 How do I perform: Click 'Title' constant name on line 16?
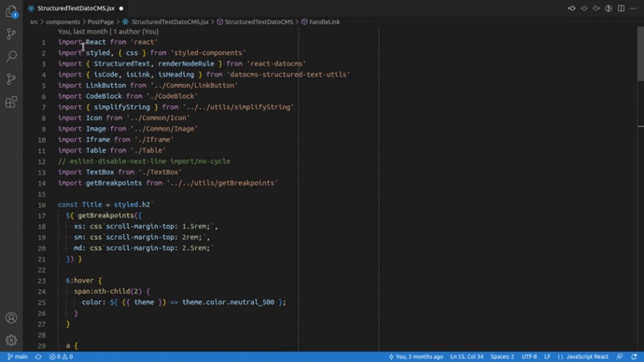pos(92,204)
